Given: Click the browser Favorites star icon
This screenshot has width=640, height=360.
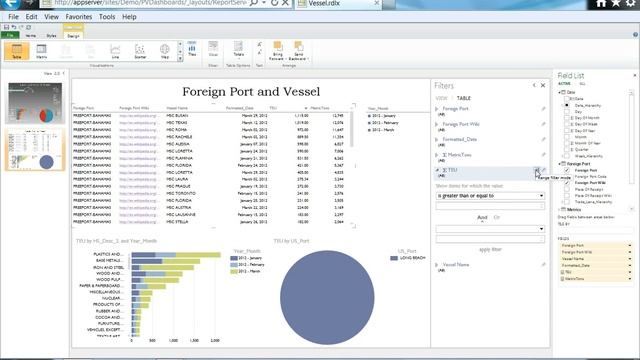Looking at the screenshot, I should click(x=616, y=3).
